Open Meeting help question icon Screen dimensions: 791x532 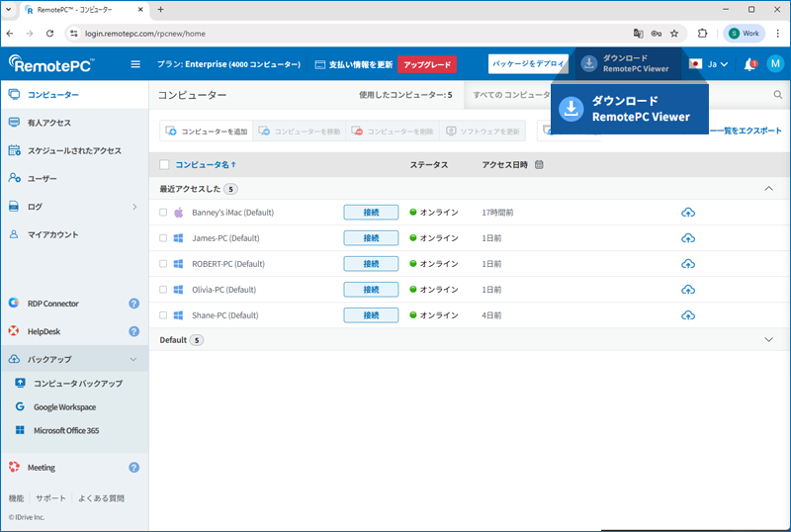point(133,468)
